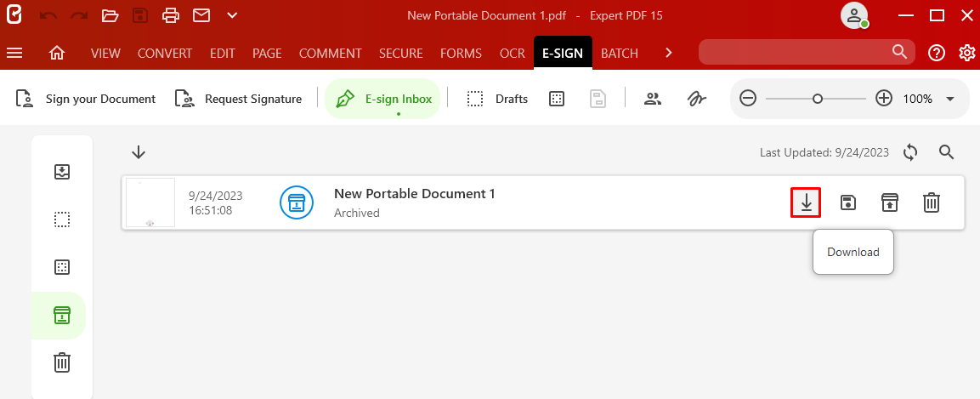The width and height of the screenshot is (980, 399).
Task: Open the FORMS ribbon tab
Action: (462, 53)
